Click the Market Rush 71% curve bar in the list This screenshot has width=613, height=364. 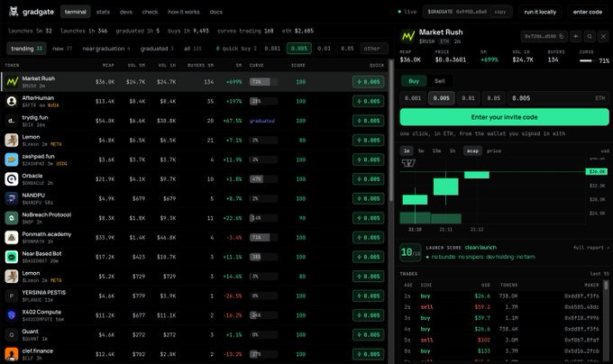pyautogui.click(x=263, y=82)
